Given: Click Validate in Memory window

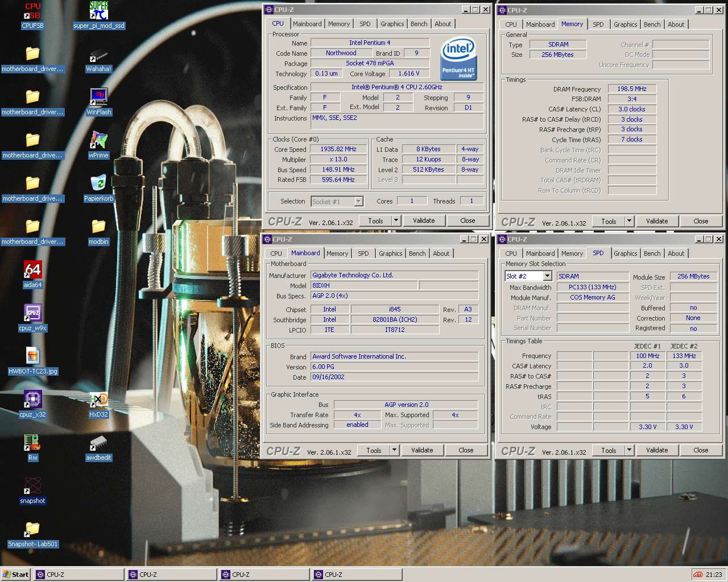Looking at the screenshot, I should tap(657, 221).
